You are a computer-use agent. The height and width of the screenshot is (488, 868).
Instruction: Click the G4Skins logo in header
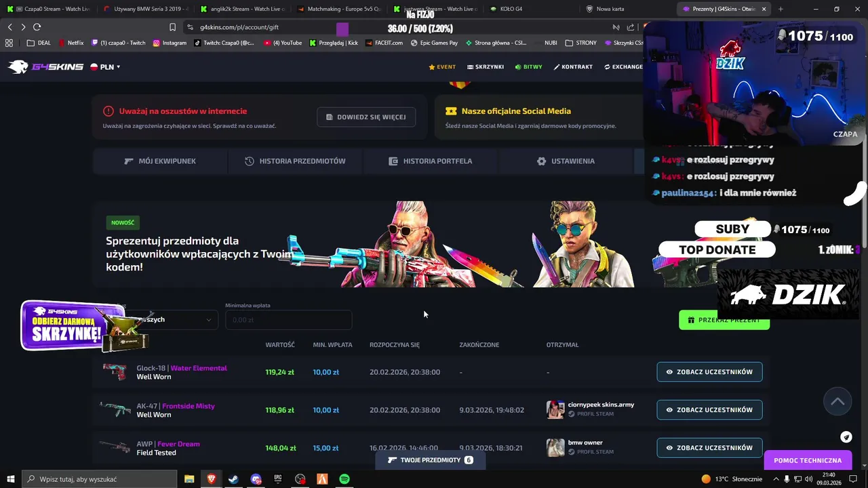(x=45, y=66)
